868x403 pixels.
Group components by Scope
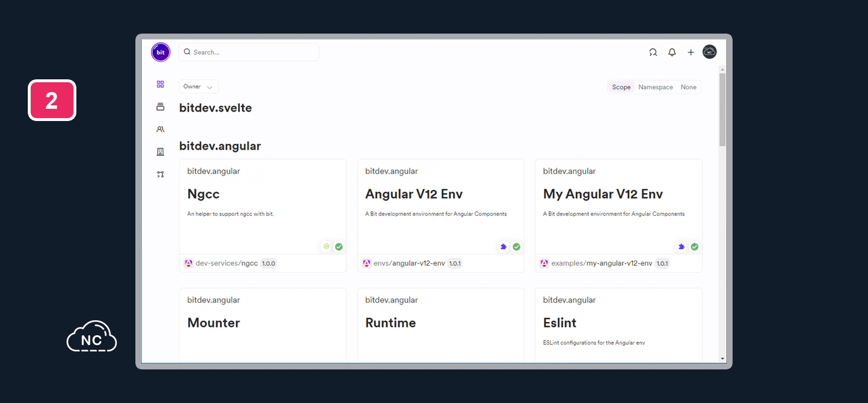pyautogui.click(x=621, y=87)
